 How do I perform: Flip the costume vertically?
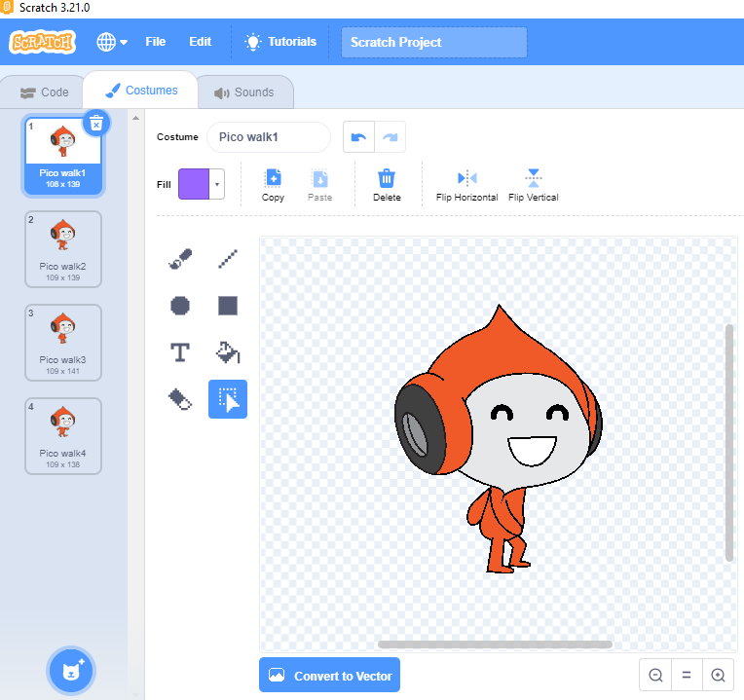click(534, 185)
